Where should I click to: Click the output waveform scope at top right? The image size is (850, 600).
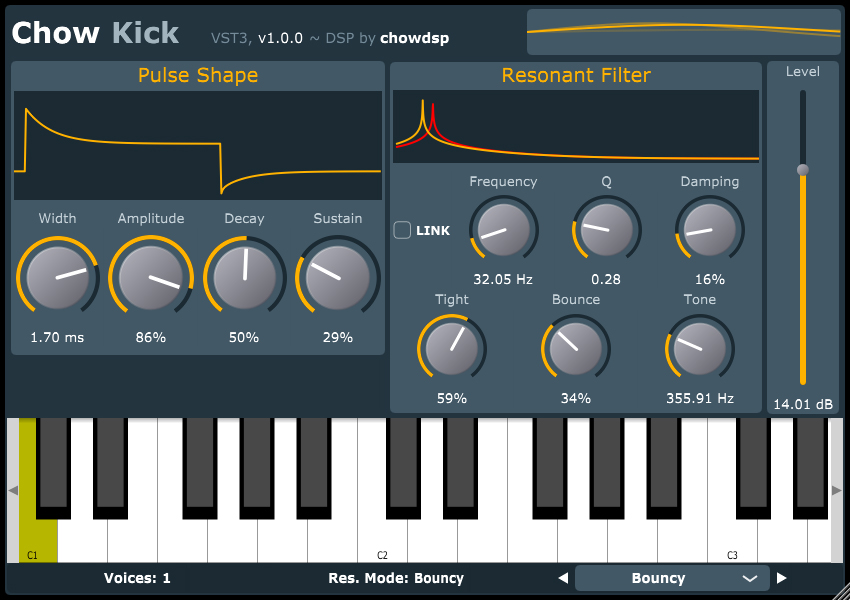pyautogui.click(x=684, y=32)
